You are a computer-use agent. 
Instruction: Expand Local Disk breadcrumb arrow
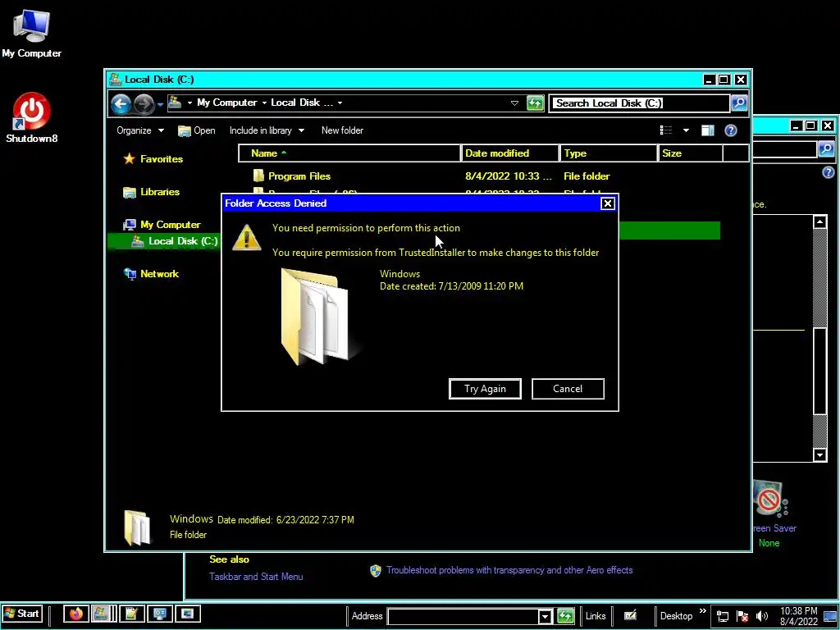pyautogui.click(x=340, y=103)
